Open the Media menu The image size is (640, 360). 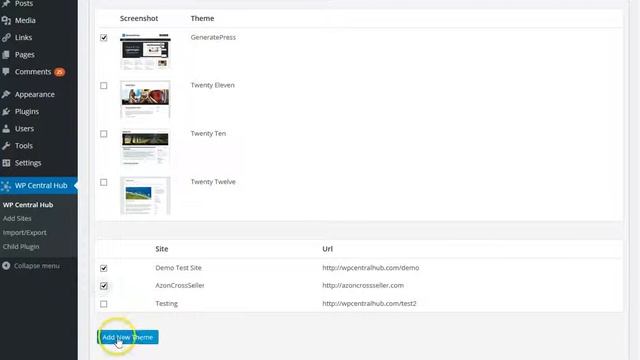25,20
